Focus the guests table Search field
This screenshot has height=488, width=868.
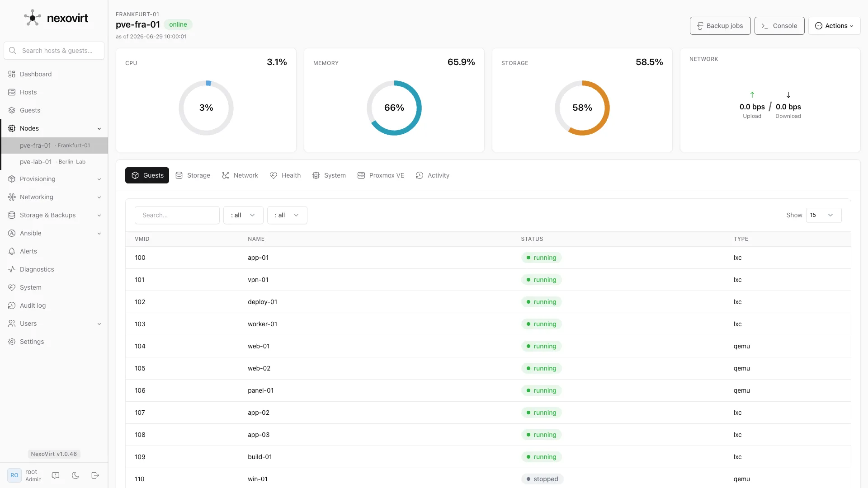pos(177,215)
